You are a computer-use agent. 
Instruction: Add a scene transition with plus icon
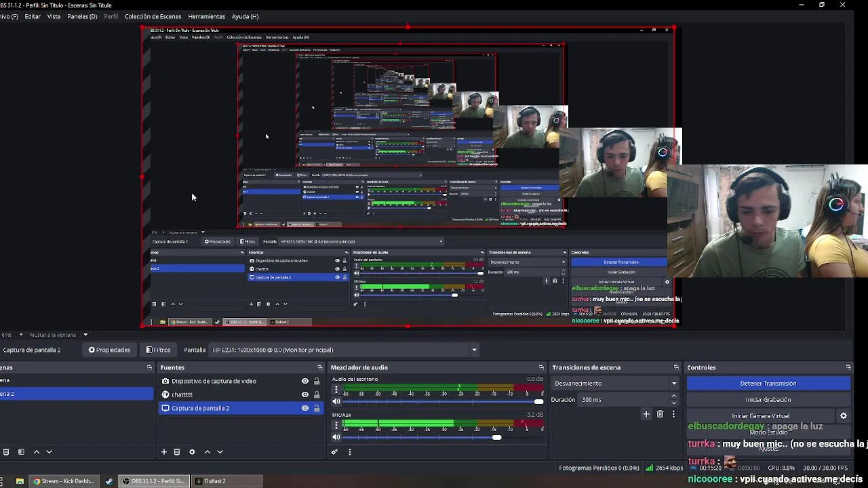pos(646,414)
